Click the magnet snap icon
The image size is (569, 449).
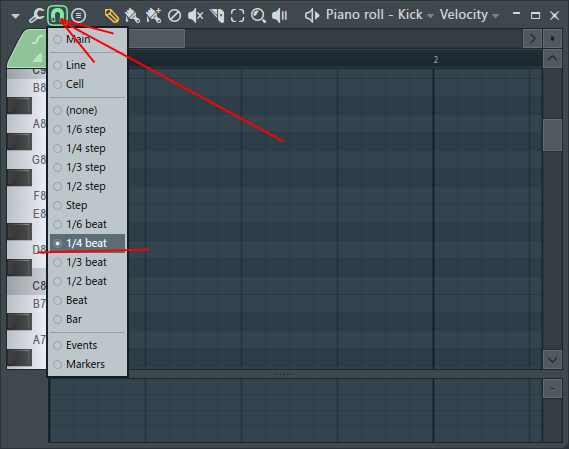pos(57,16)
